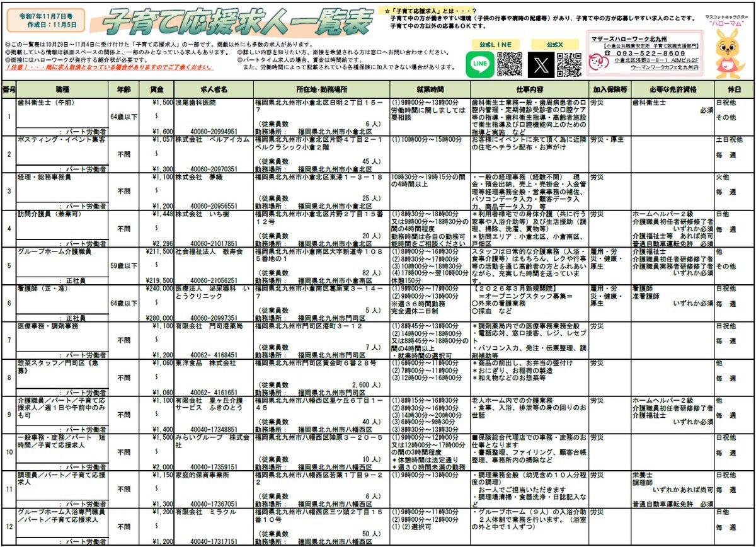Click job reference number 40060-20997351
This screenshot has width=756, height=547.
(214, 318)
